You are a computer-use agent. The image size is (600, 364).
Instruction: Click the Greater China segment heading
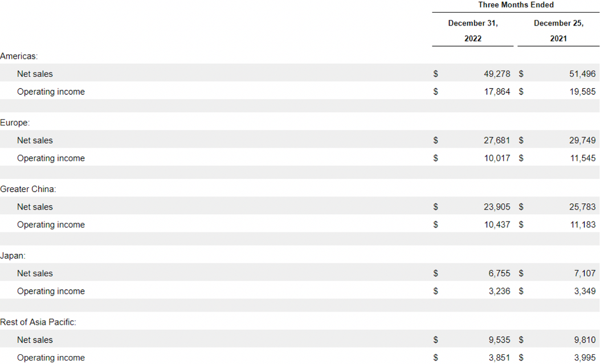click(28, 189)
